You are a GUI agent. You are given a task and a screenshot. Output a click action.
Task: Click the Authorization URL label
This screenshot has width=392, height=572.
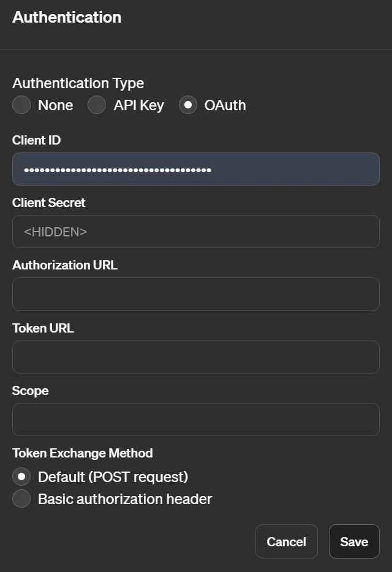65,265
